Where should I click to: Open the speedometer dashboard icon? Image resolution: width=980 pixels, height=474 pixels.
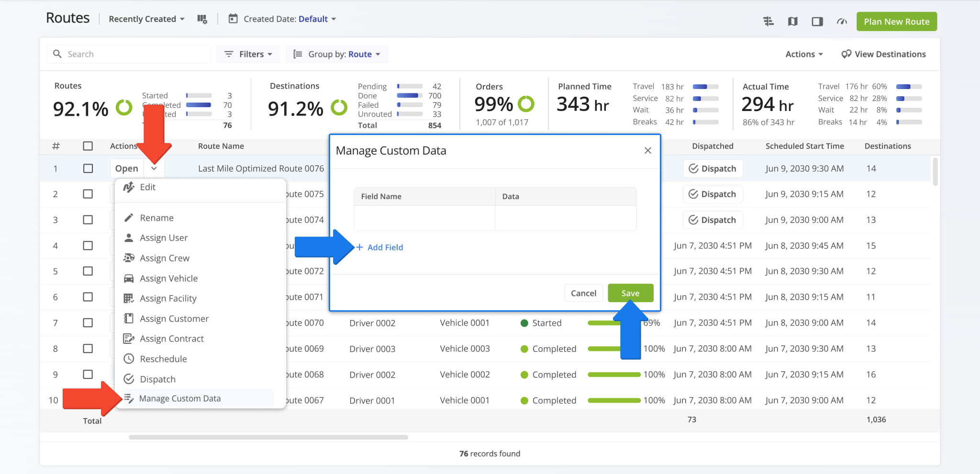[842, 22]
